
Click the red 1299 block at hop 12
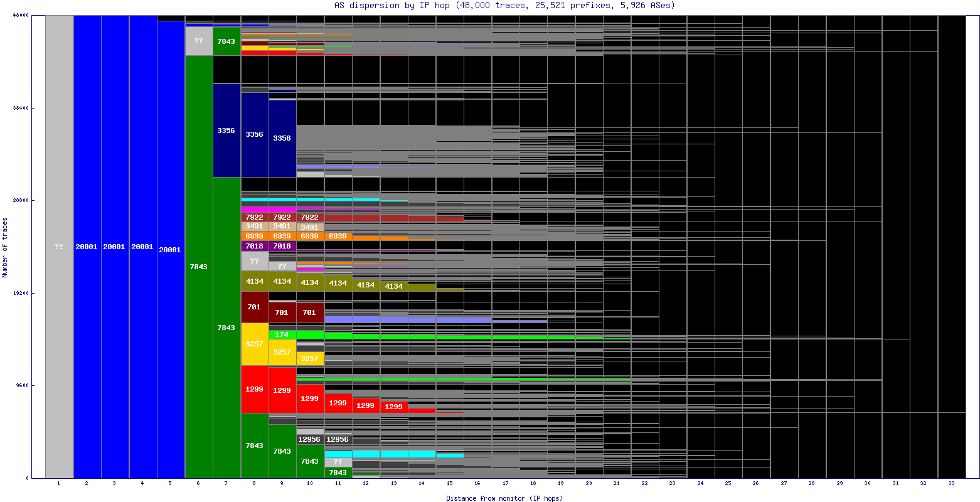pyautogui.click(x=366, y=405)
